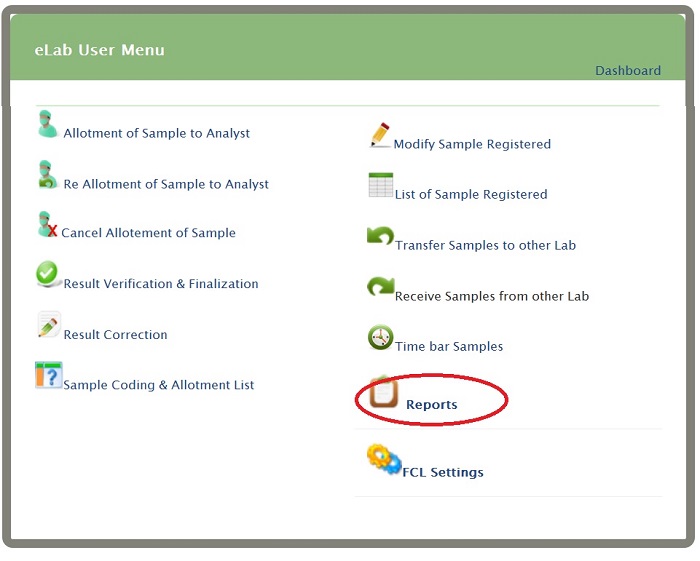The image size is (700, 561).
Task: Click the FCL Settings gears icon
Action: (383, 460)
